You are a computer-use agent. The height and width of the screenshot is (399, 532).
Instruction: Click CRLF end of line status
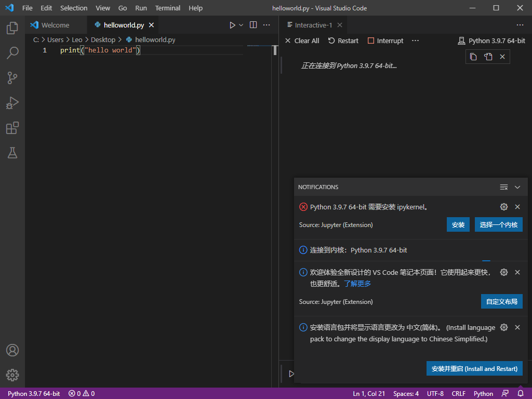coord(458,394)
